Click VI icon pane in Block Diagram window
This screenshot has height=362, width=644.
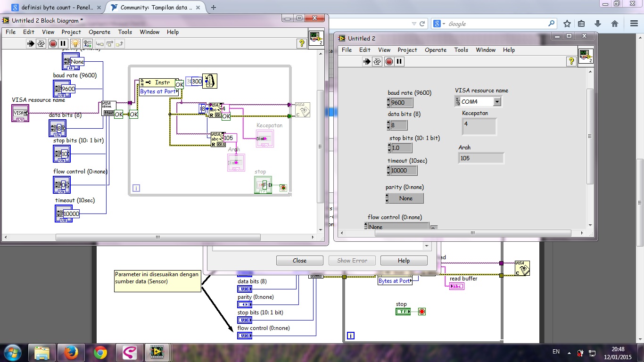point(316,39)
